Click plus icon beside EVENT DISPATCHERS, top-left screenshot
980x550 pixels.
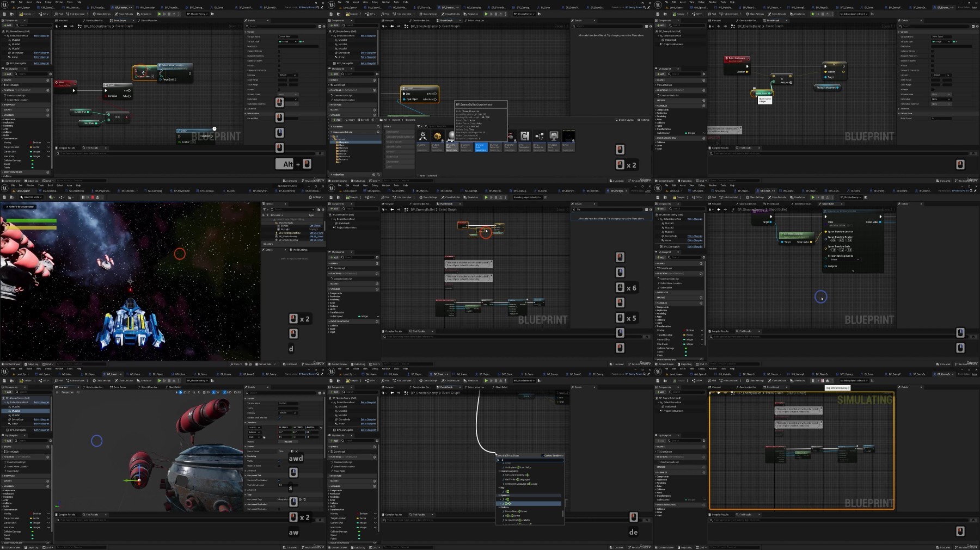click(47, 172)
